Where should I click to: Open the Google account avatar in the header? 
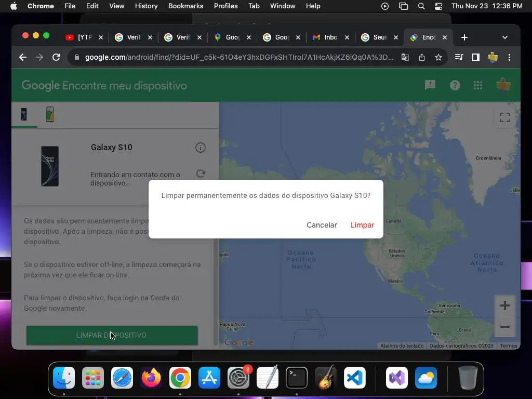pyautogui.click(x=503, y=85)
